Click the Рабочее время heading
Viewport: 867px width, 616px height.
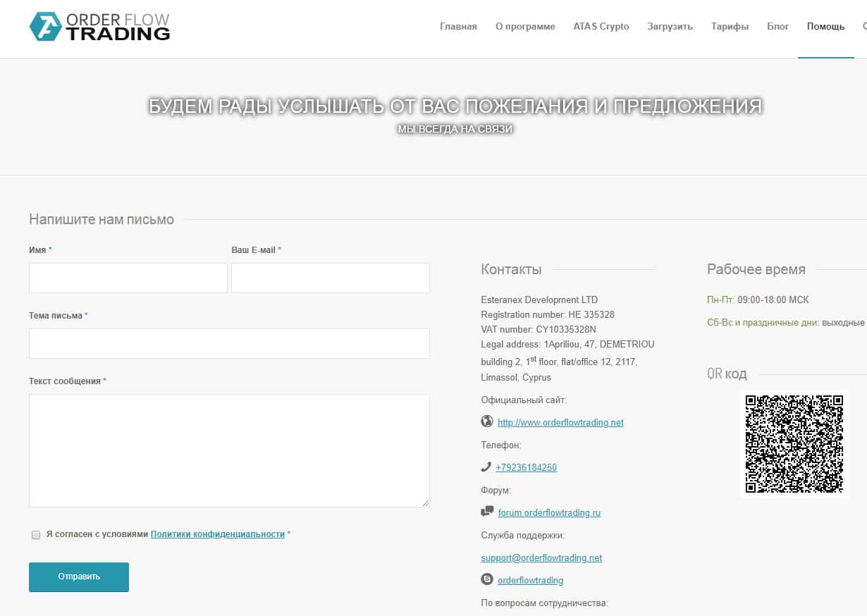(x=756, y=269)
